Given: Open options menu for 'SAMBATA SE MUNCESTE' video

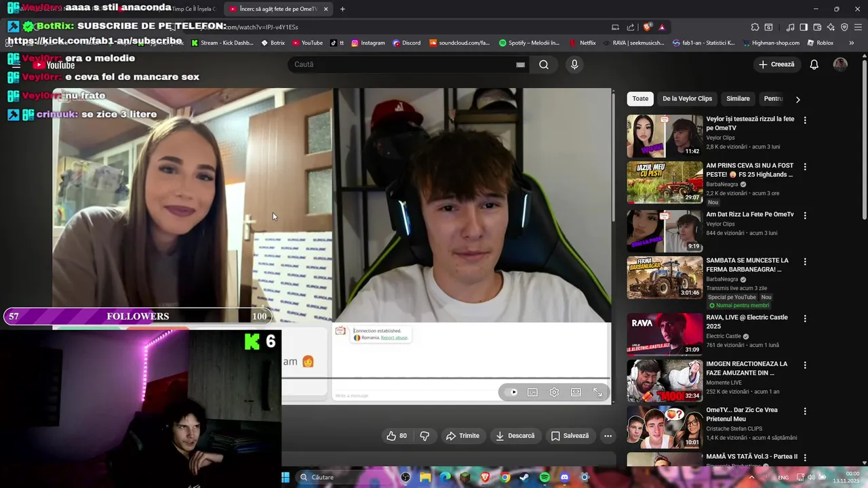Looking at the screenshot, I should (805, 261).
